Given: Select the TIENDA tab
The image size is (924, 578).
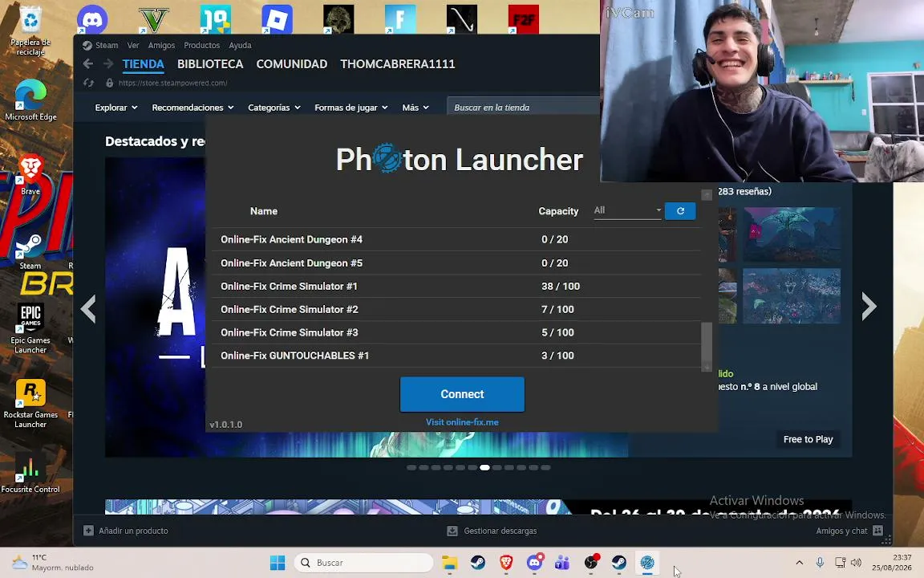Looking at the screenshot, I should coord(144,64).
